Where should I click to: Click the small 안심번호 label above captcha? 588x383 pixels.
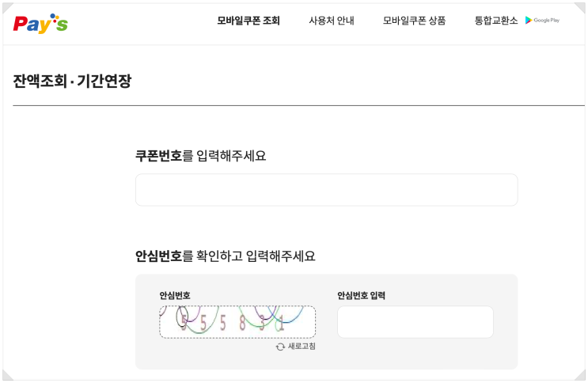point(175,296)
